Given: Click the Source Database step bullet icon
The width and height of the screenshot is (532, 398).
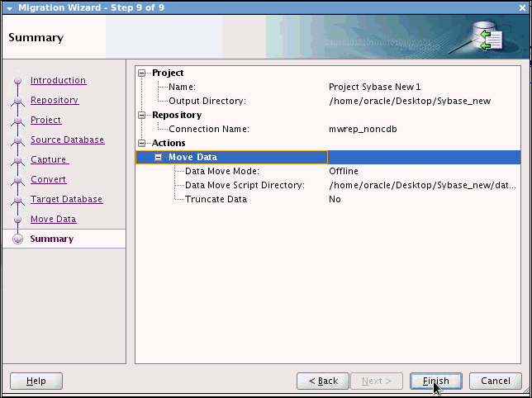Looking at the screenshot, I should 17,140.
